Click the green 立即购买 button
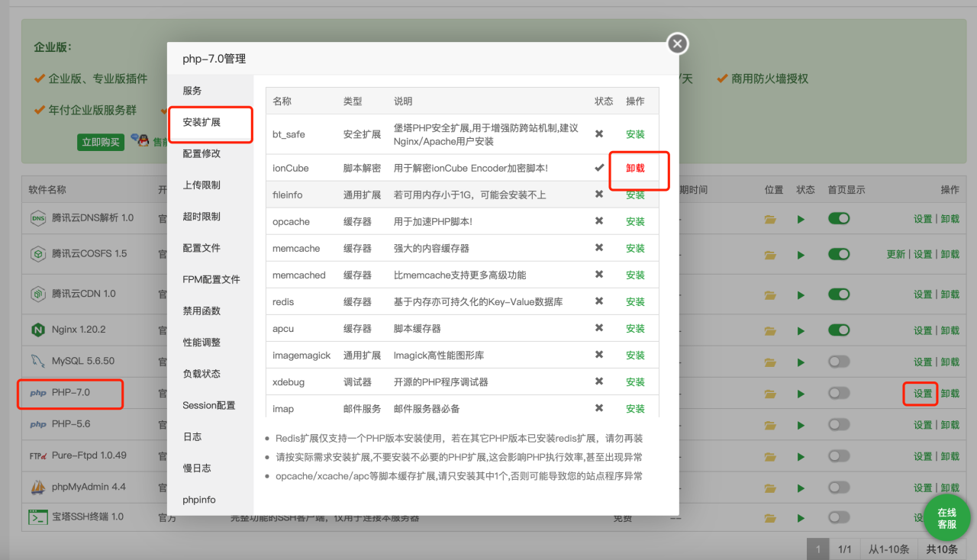 click(100, 142)
